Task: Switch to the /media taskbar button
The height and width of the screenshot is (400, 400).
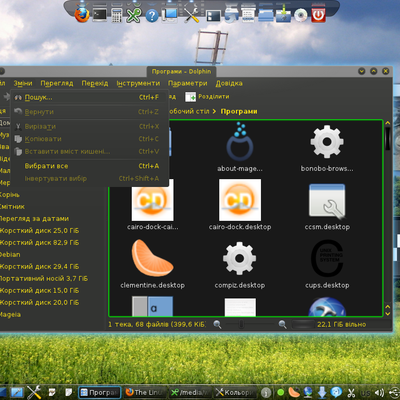Action: tap(190, 393)
